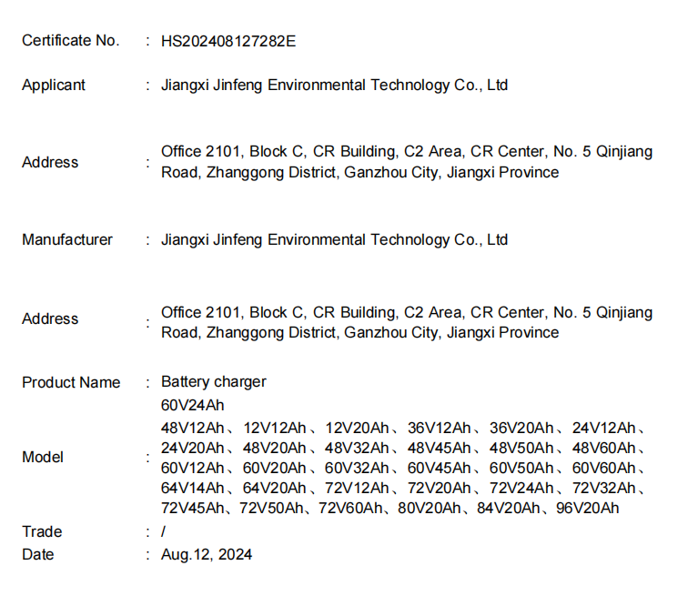Click the standalone 60V24Ah model line
The height and width of the screenshot is (616, 688).
(192, 406)
